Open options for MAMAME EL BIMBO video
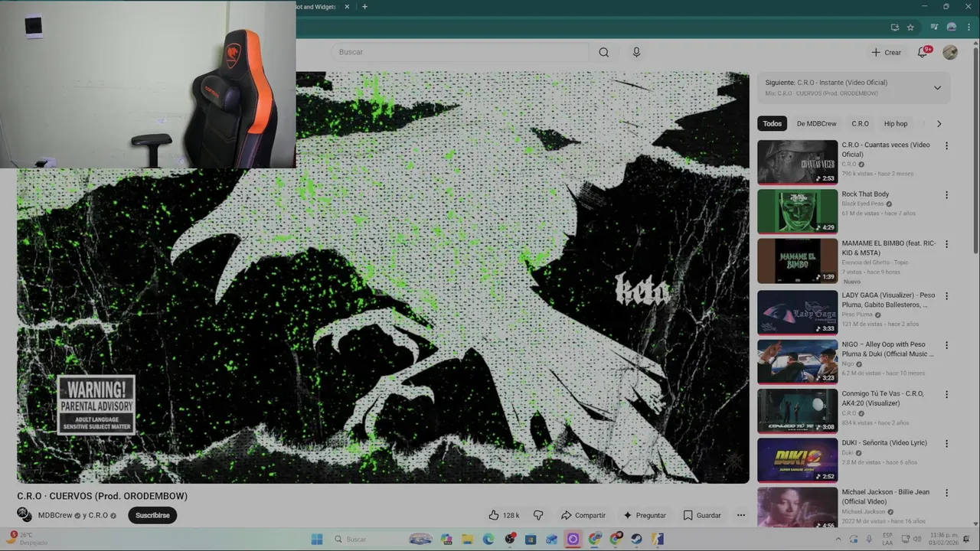Image resolution: width=980 pixels, height=551 pixels. tap(946, 244)
